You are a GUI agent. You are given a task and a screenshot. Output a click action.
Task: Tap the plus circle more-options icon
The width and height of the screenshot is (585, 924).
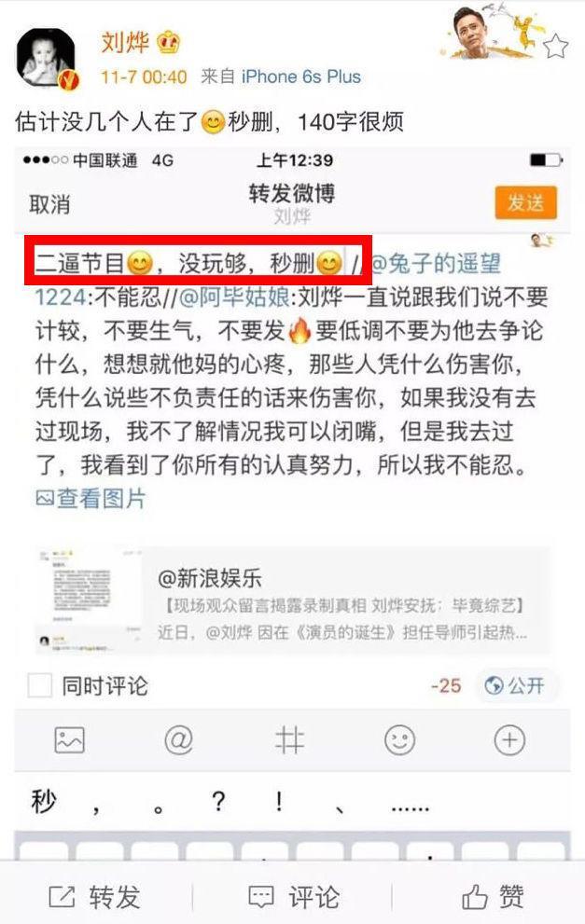(509, 739)
